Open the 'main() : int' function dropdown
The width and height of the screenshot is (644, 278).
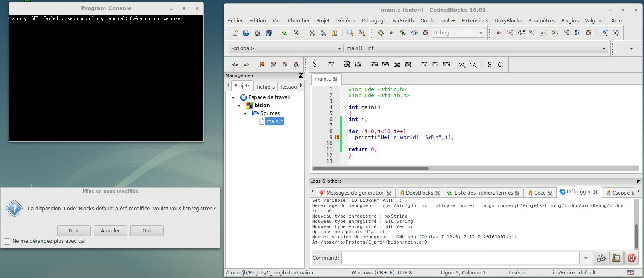(x=476, y=48)
